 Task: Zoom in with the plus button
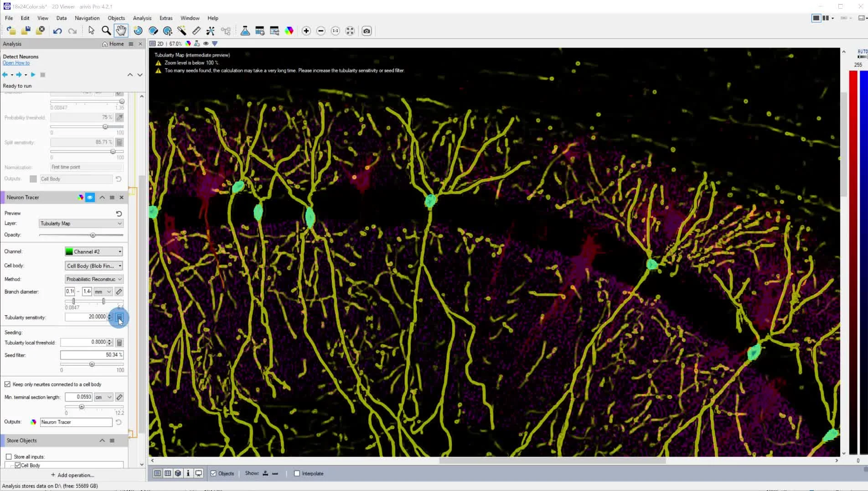(306, 31)
